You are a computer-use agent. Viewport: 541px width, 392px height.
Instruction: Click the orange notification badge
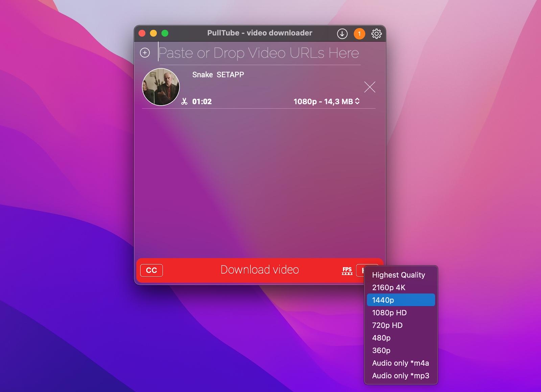pyautogui.click(x=359, y=34)
